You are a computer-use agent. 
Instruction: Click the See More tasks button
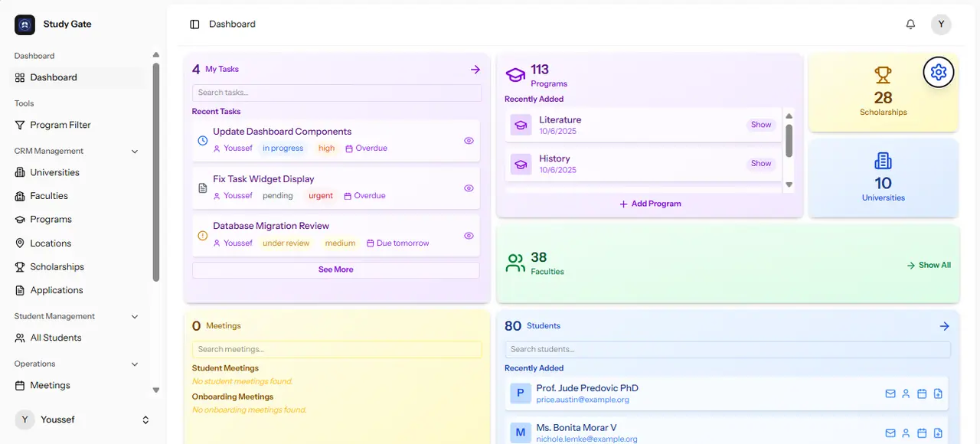[x=336, y=269]
